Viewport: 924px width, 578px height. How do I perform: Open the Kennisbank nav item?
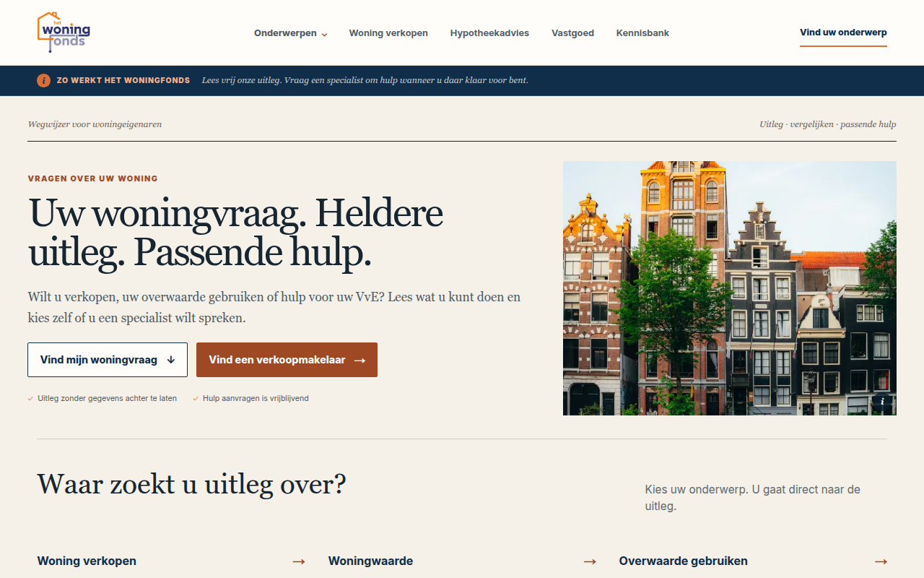click(642, 33)
